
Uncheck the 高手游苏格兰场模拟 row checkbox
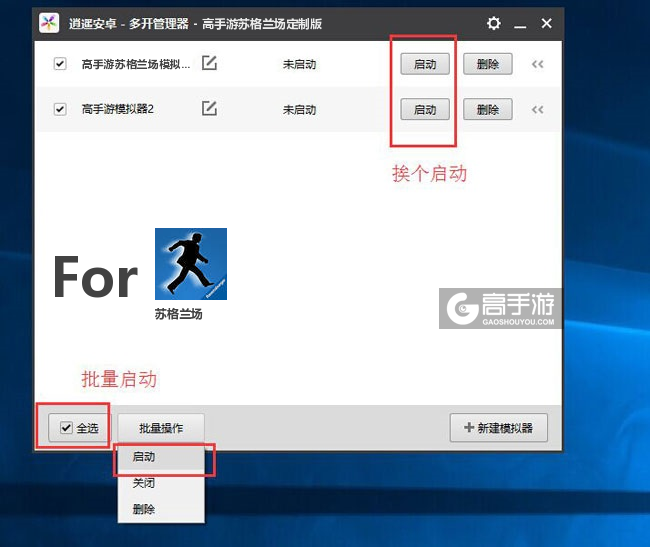click(x=60, y=64)
